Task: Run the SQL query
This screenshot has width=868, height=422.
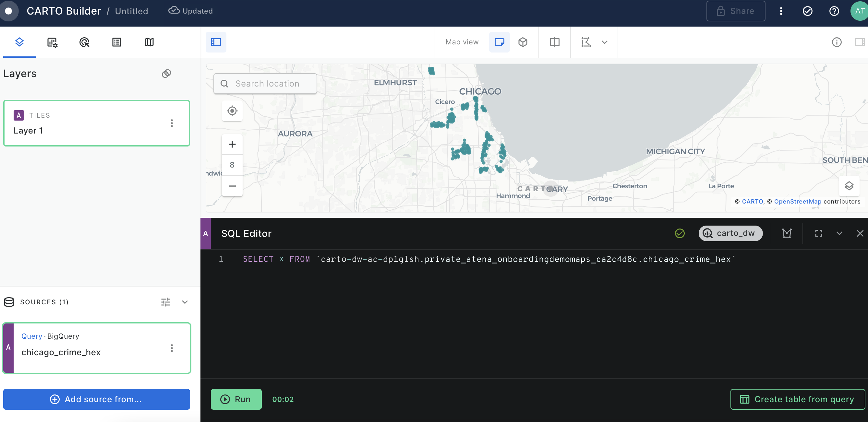Action: point(236,399)
